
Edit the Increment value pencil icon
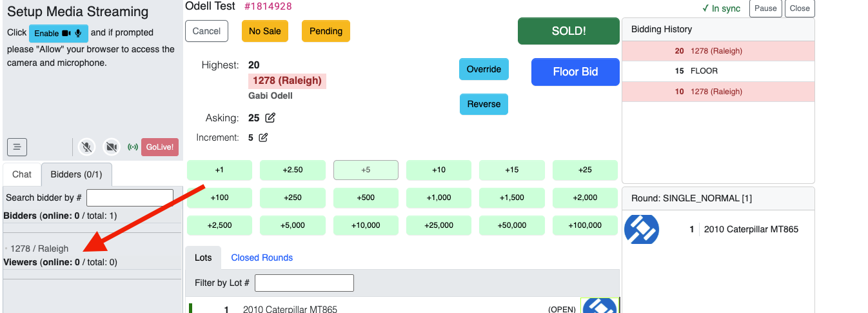[x=263, y=137]
